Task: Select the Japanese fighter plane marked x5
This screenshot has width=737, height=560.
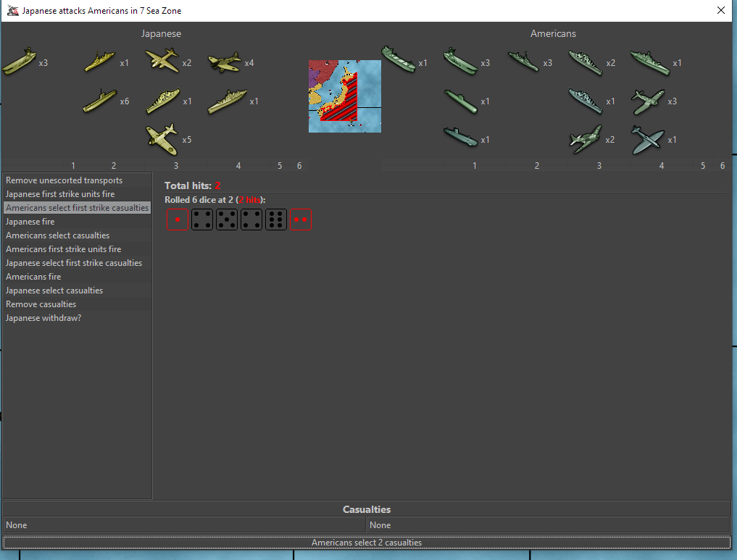Action: click(x=162, y=139)
